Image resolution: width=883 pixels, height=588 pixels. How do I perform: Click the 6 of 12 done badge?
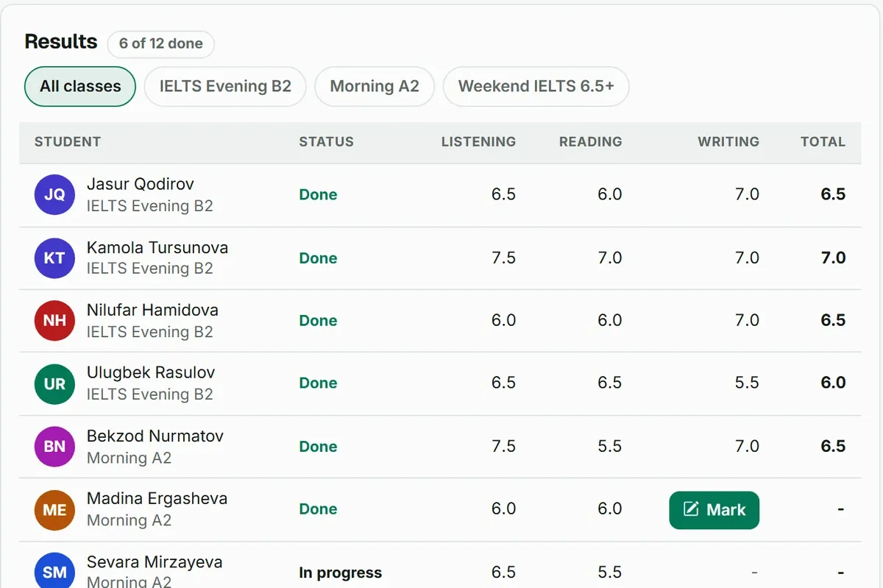161,43
